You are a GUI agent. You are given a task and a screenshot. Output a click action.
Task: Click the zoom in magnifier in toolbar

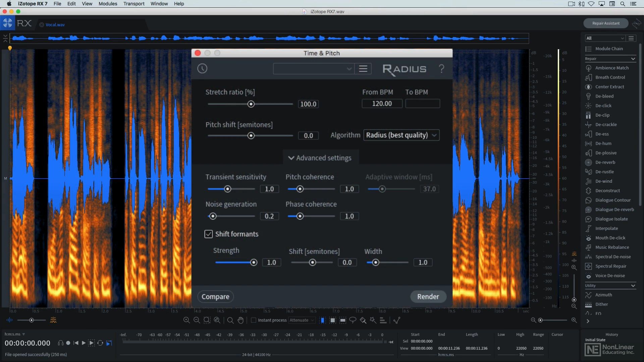point(186,320)
